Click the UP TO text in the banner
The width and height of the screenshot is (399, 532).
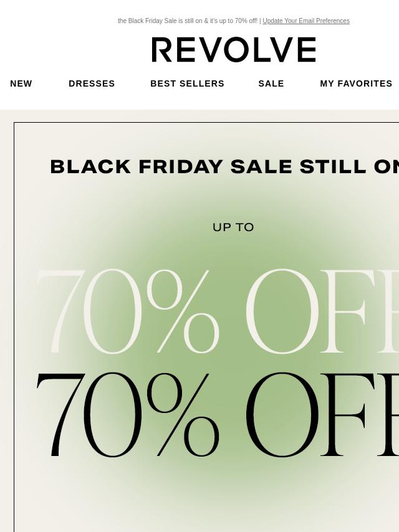point(233,227)
